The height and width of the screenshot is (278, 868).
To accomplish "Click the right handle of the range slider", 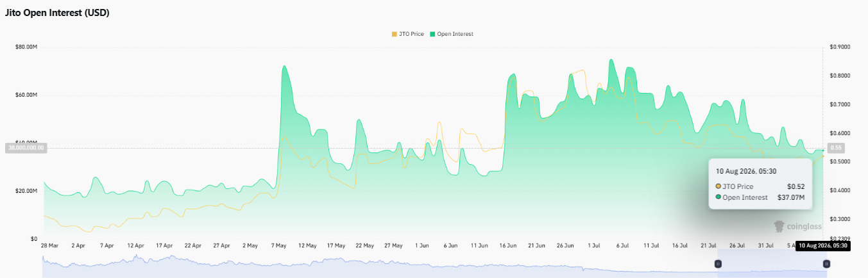I will pos(826,263).
